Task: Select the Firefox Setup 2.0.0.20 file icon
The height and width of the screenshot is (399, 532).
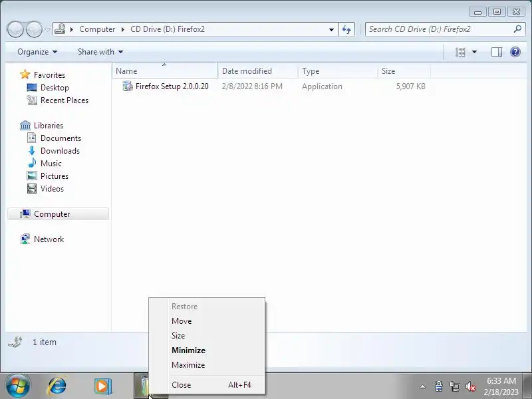Action: click(x=128, y=86)
